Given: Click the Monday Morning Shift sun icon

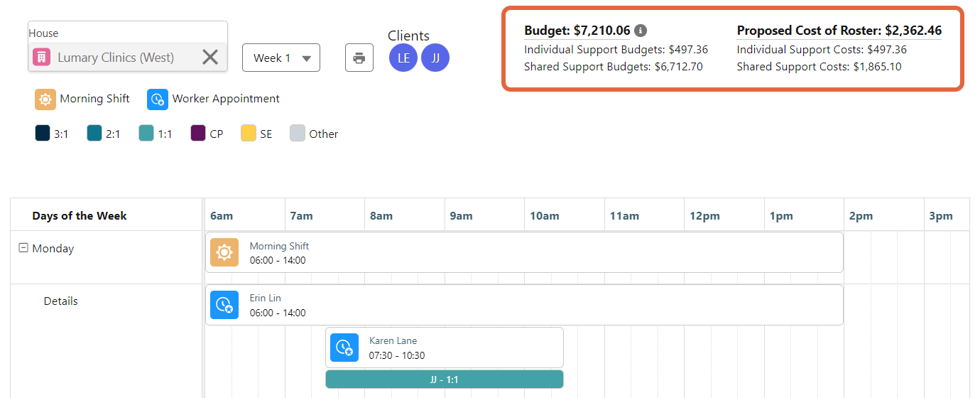Looking at the screenshot, I should [224, 252].
